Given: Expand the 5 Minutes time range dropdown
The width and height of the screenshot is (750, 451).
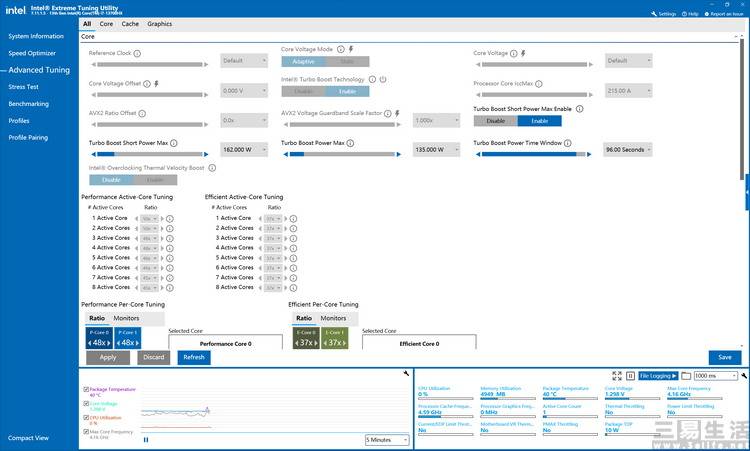Looking at the screenshot, I should [387, 439].
